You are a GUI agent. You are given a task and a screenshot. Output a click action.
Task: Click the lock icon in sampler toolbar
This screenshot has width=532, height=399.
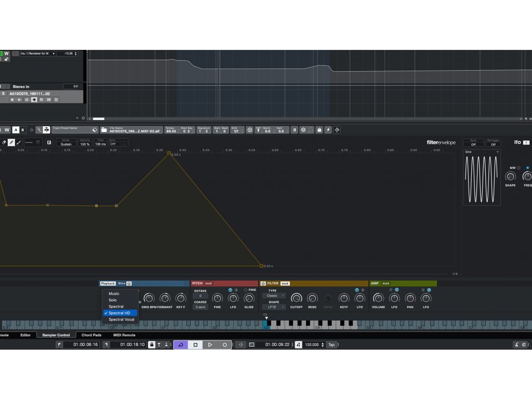319,130
